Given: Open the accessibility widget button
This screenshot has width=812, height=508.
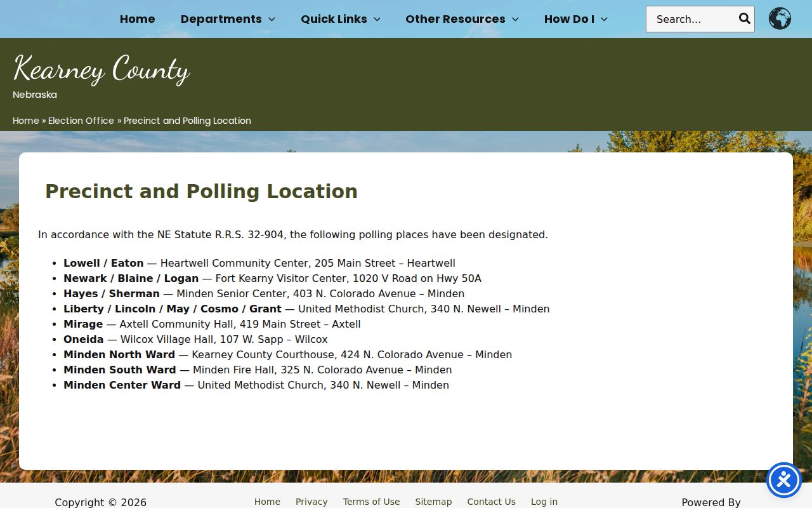Looking at the screenshot, I should [784, 480].
